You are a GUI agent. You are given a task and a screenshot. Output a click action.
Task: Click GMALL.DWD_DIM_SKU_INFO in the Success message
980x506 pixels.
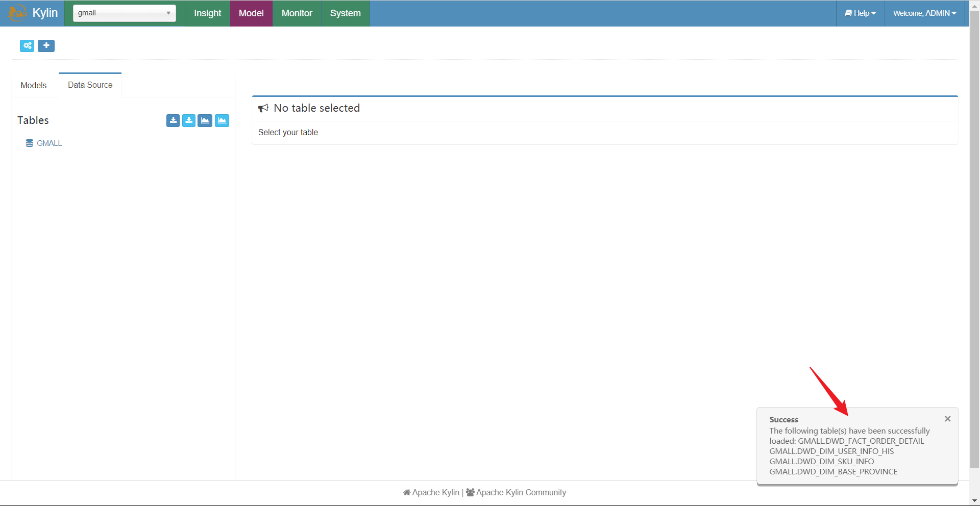(x=821, y=462)
